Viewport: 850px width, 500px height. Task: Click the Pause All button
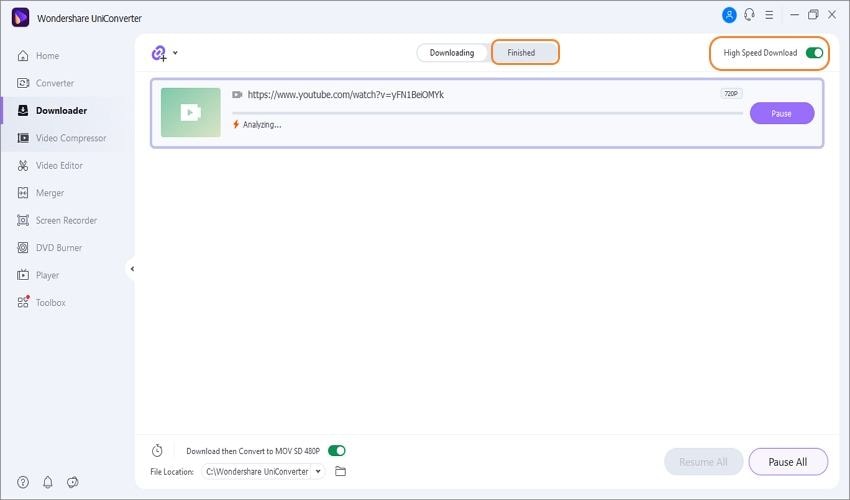pyautogui.click(x=788, y=462)
